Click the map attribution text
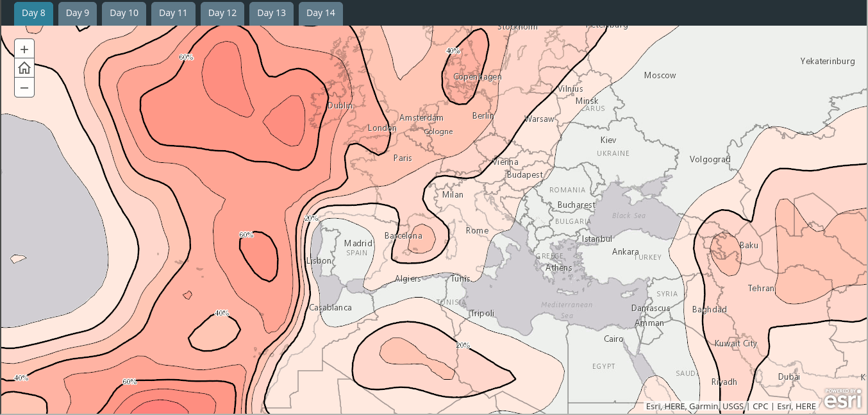 731,406
